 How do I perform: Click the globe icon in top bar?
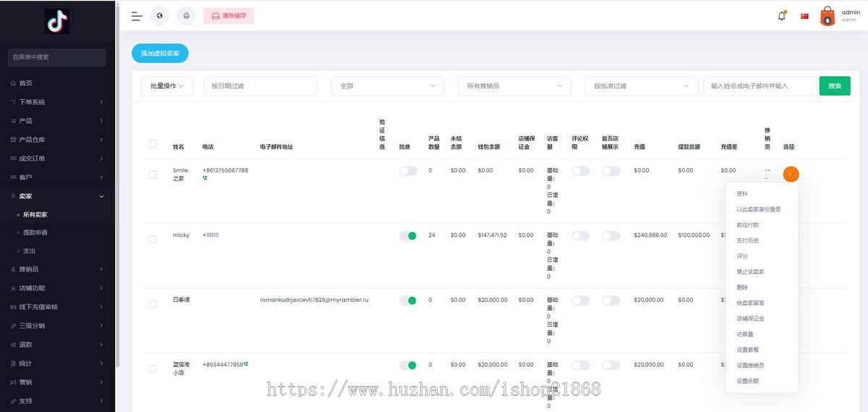click(x=159, y=16)
